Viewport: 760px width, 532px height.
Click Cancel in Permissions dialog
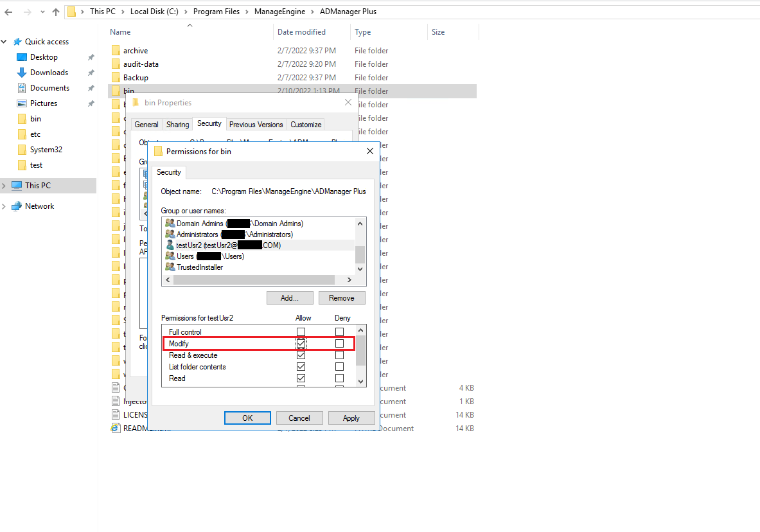tap(299, 418)
